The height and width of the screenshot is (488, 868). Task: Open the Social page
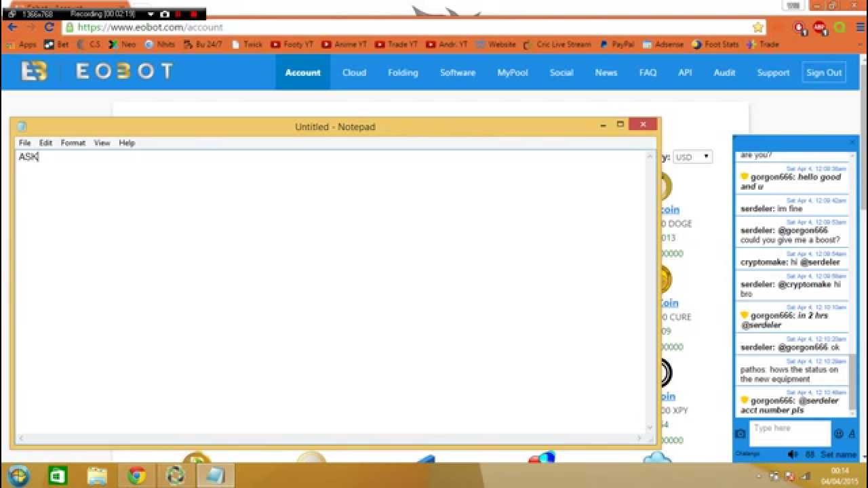coord(561,73)
